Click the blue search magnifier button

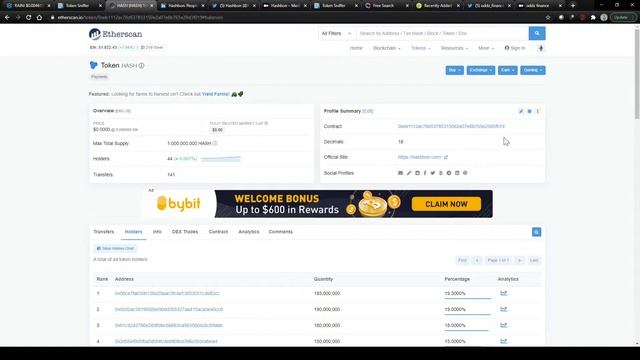tap(537, 33)
